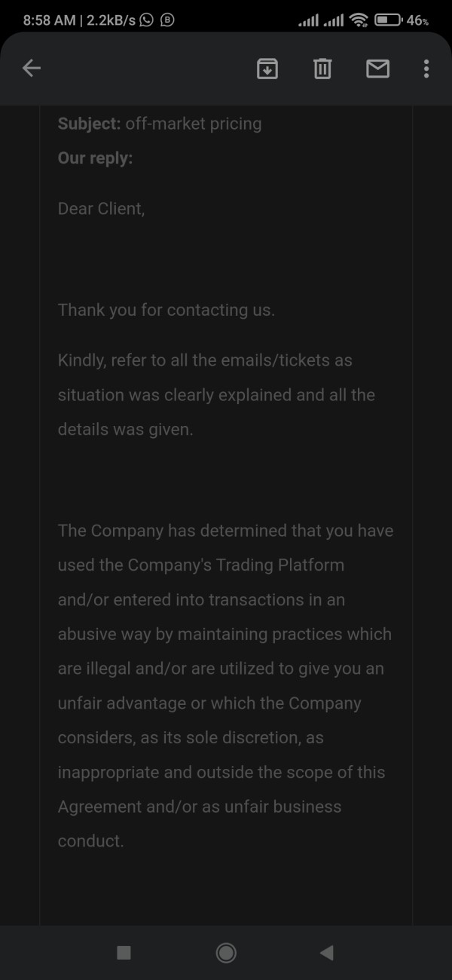Archive this email using the archive icon

267,69
